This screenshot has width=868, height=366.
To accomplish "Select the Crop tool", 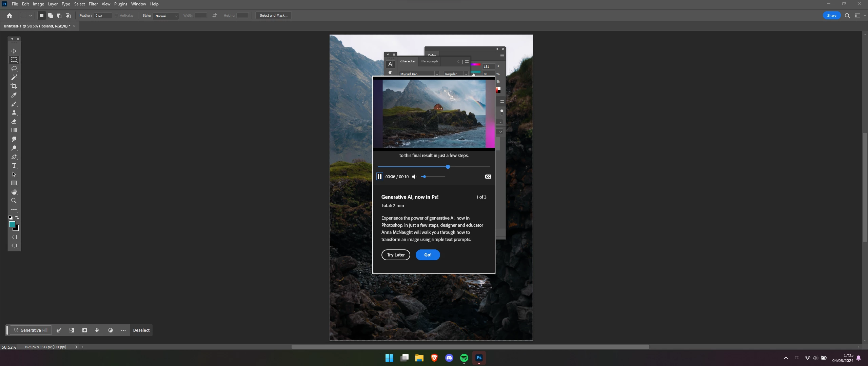I will click(14, 86).
